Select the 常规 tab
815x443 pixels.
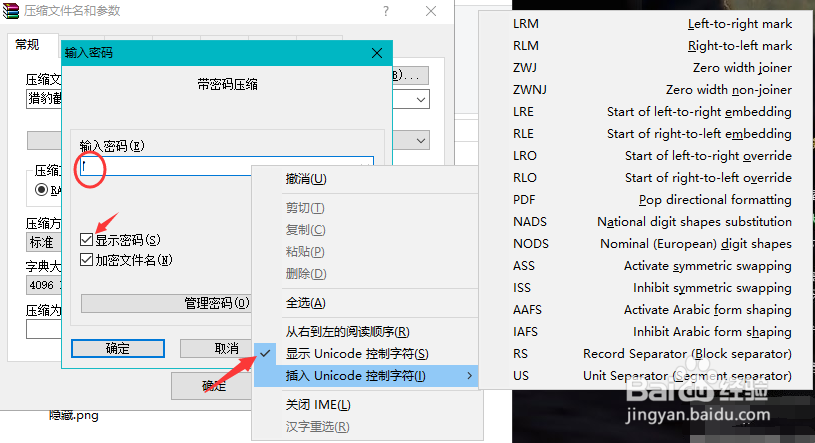[x=27, y=45]
